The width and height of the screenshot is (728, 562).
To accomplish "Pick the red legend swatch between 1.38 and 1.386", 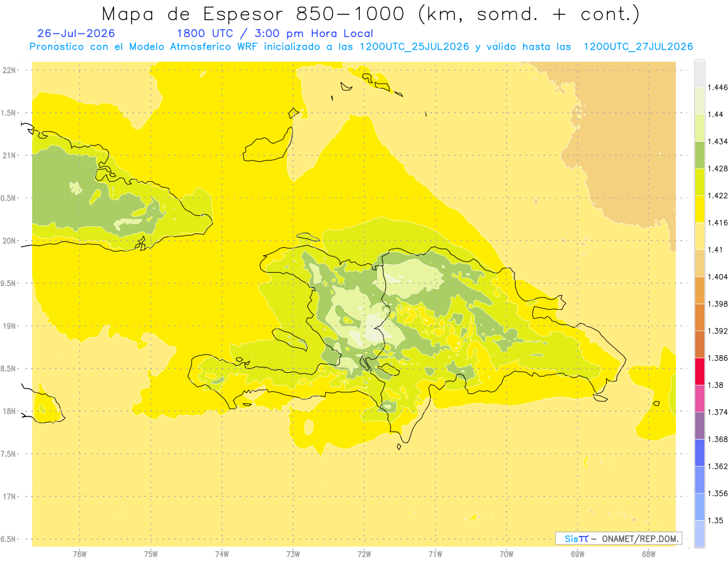I will [699, 371].
